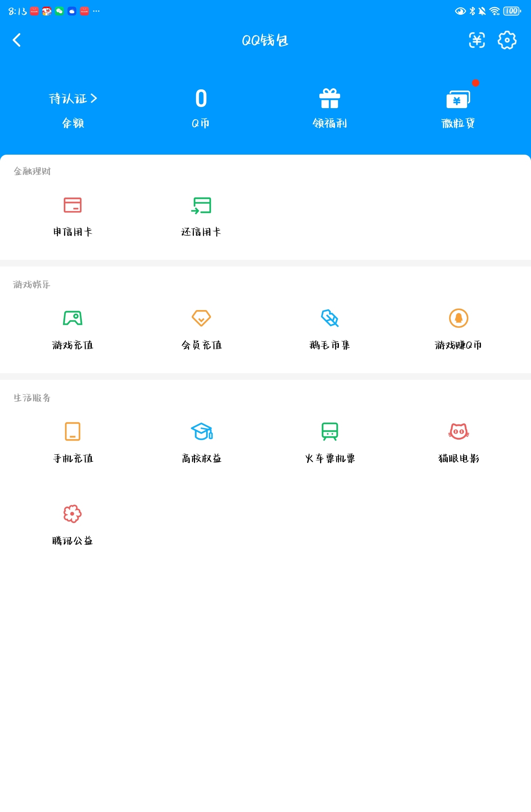
Task: Open the 腾讯公益 flower icon
Action: point(73,514)
